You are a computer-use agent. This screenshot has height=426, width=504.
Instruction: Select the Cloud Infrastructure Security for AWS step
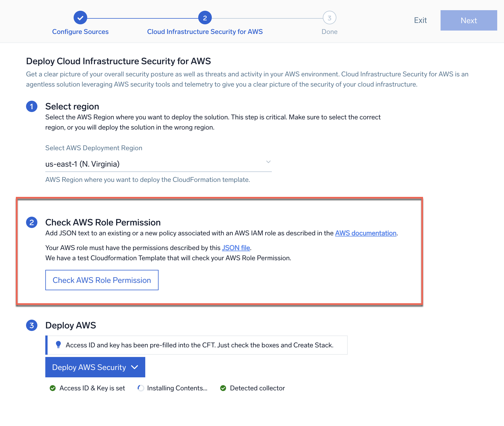(204, 31)
